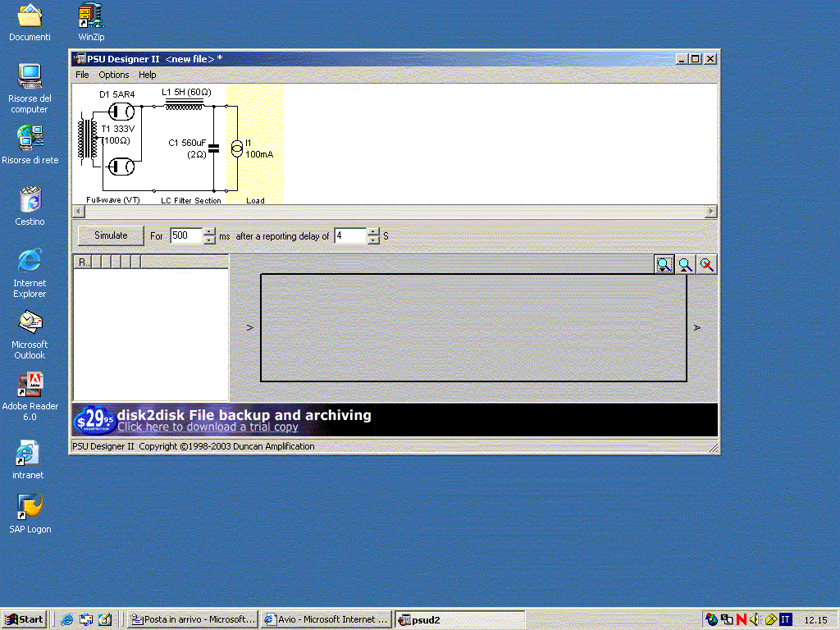Image resolution: width=840 pixels, height=630 pixels.
Task: Open Risorse del computer icon
Action: click(30, 89)
